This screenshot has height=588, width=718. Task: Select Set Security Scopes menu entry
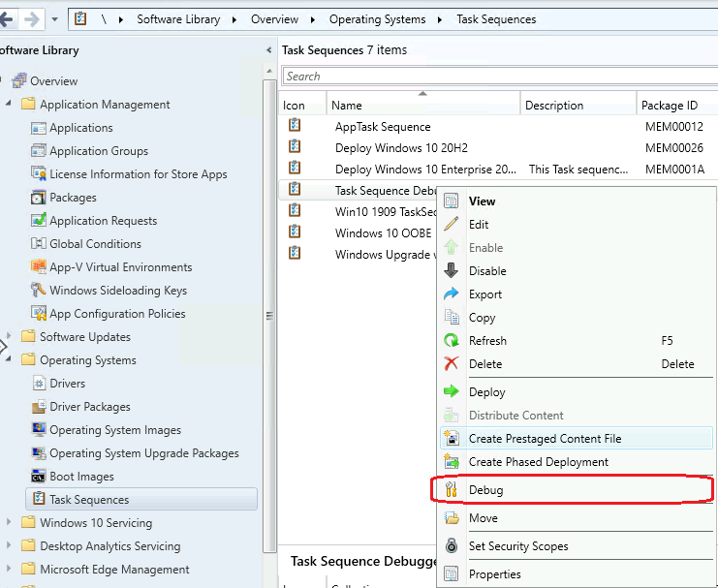tap(518, 546)
